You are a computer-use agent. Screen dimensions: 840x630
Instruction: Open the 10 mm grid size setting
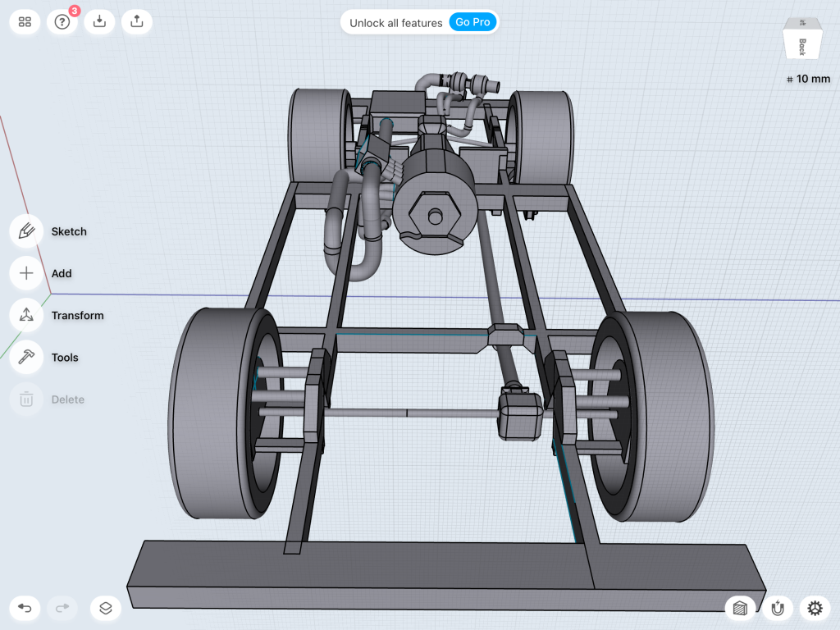click(807, 79)
